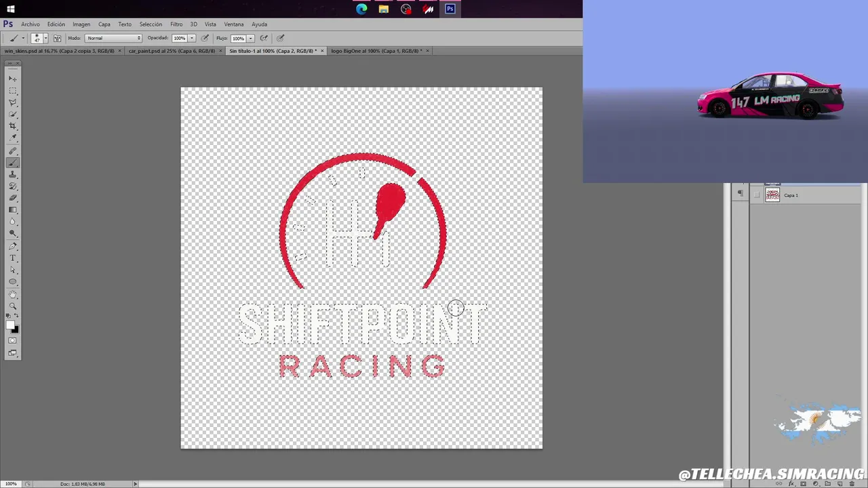
Task: Open the Modo blending mode dropdown
Action: [x=114, y=38]
